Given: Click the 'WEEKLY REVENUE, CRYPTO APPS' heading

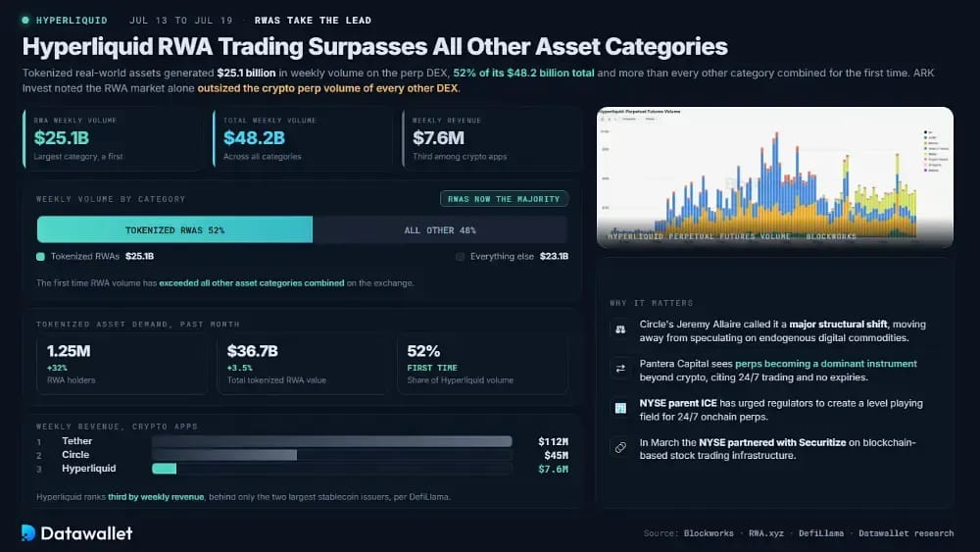Looking at the screenshot, I should 117,427.
